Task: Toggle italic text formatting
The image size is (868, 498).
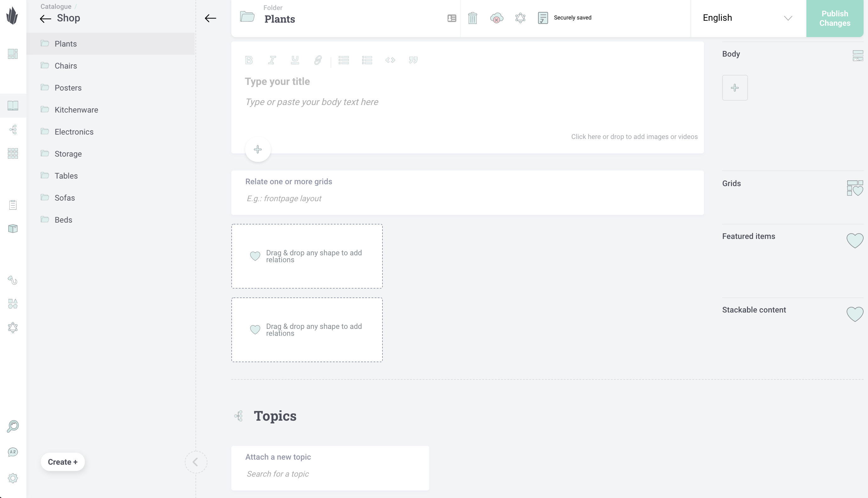Action: tap(272, 60)
